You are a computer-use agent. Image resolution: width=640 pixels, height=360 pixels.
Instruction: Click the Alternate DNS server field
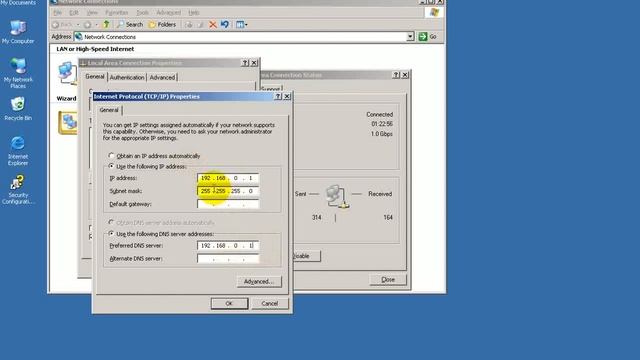click(x=228, y=259)
